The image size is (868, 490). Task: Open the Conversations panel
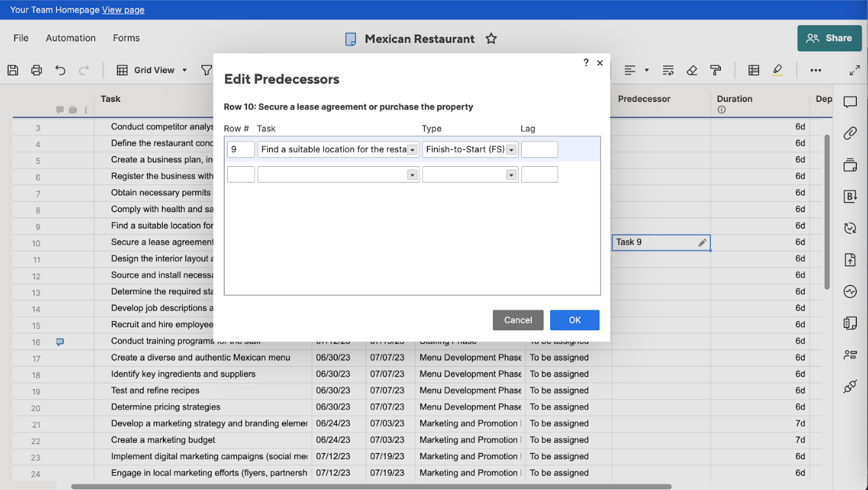click(850, 101)
